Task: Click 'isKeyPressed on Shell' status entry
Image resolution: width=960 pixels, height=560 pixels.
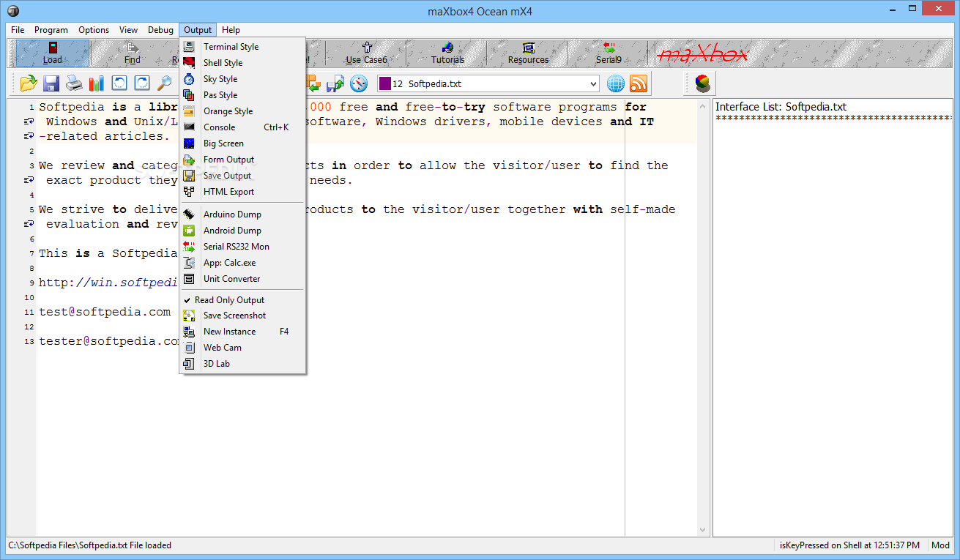Action: pyautogui.click(x=849, y=545)
